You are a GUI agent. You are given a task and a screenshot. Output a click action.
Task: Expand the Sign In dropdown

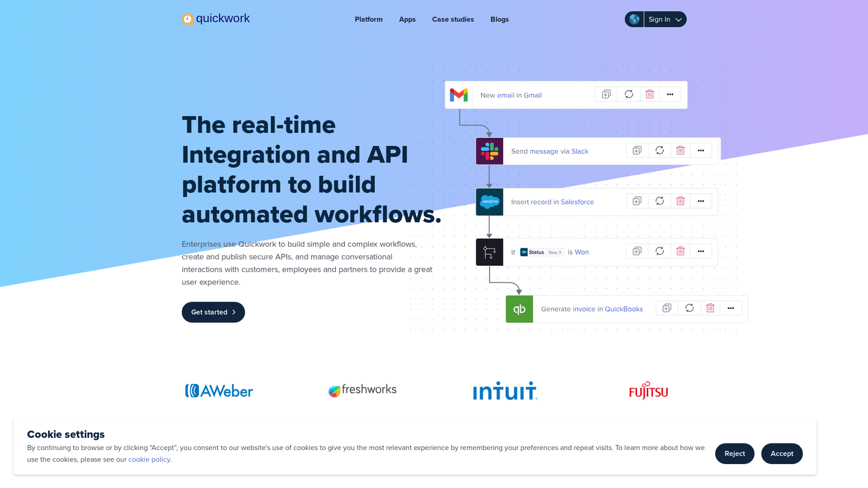[x=665, y=20]
